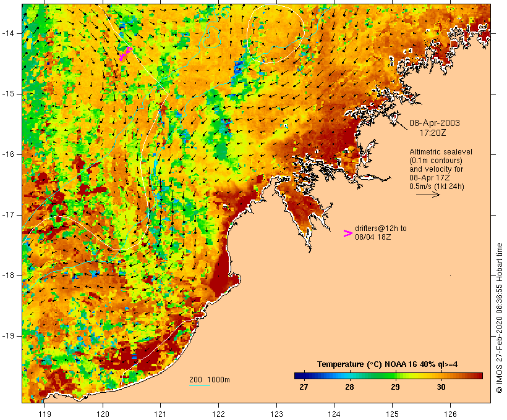
Task: Click longitude axis label 120
Action: [103, 414]
